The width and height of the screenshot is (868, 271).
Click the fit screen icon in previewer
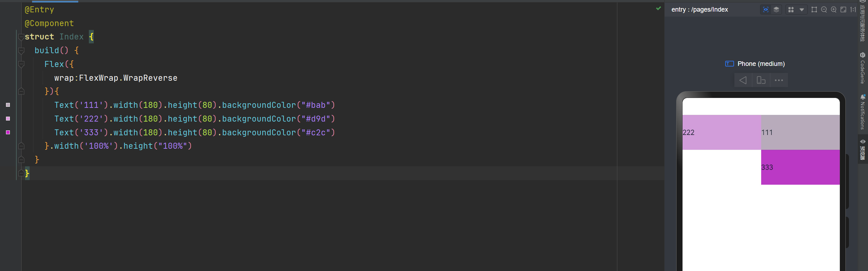coord(843,10)
